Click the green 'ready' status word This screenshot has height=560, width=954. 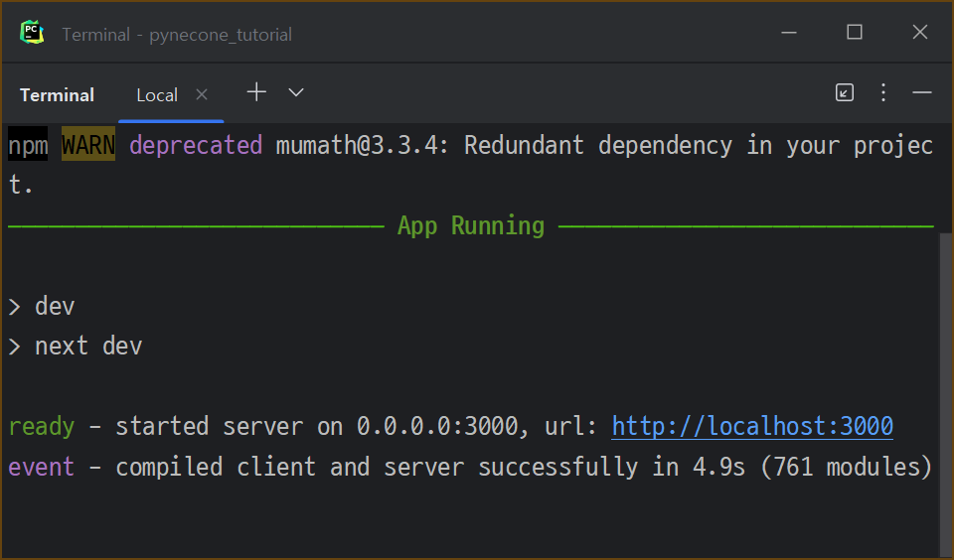pyautogui.click(x=42, y=427)
